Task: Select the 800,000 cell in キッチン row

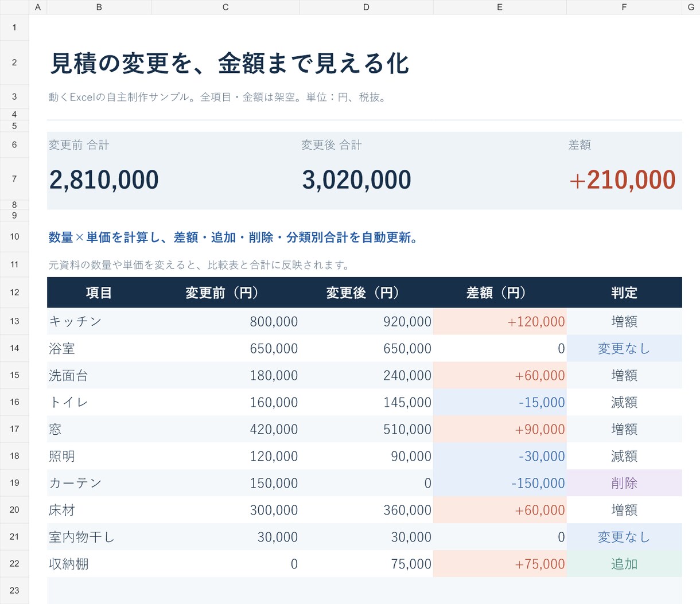Action: [225, 321]
